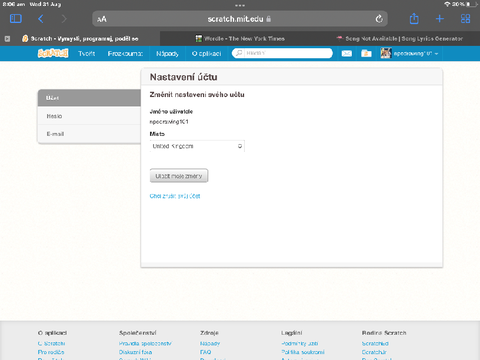Open the footer Nápady link under Zdroje
Viewport: 480px width, 360px height.
point(210,343)
